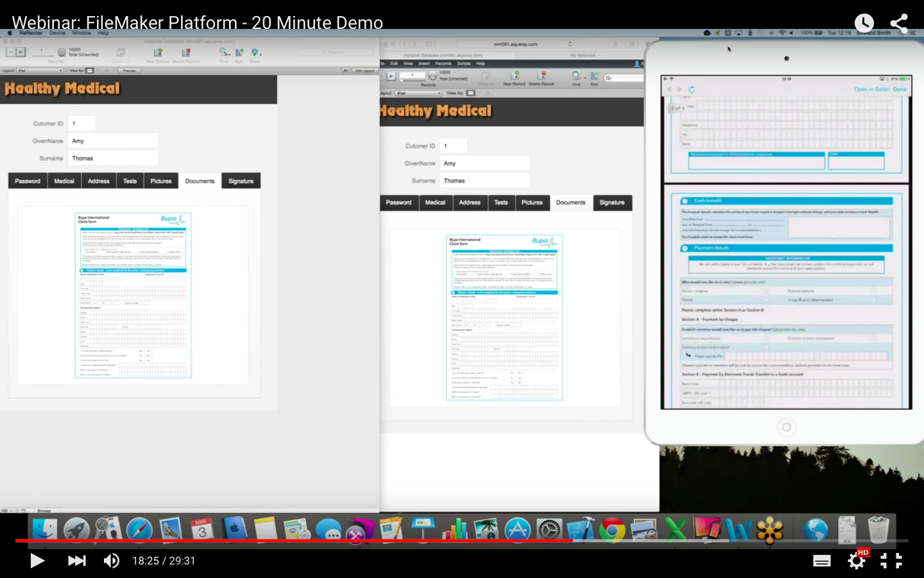Select form view in left window View As
The image size is (924, 578).
point(90,71)
